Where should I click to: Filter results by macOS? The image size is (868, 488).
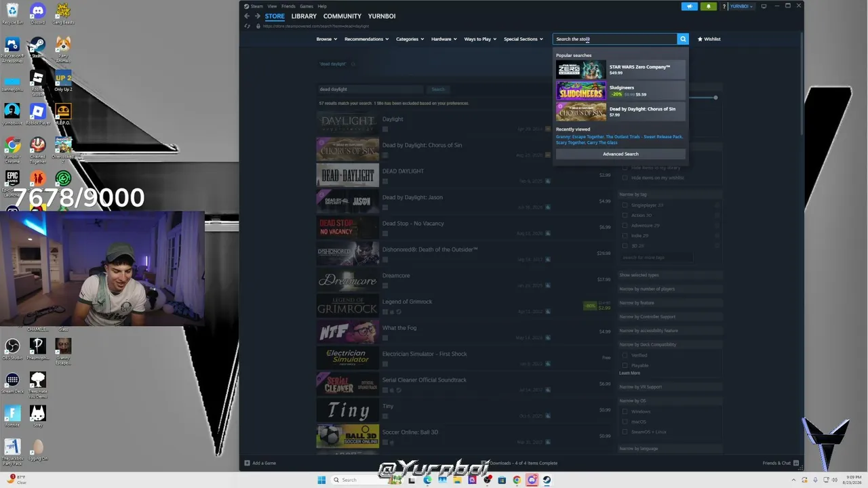click(625, 422)
